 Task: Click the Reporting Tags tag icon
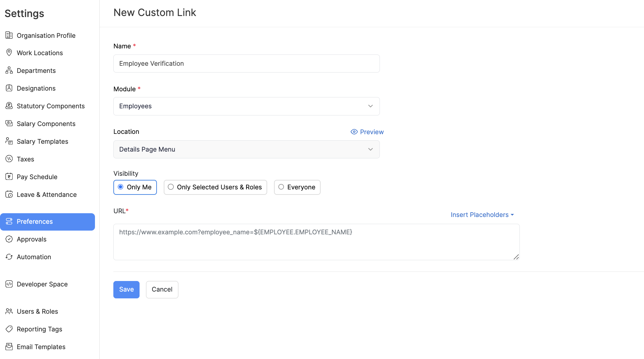click(9, 329)
